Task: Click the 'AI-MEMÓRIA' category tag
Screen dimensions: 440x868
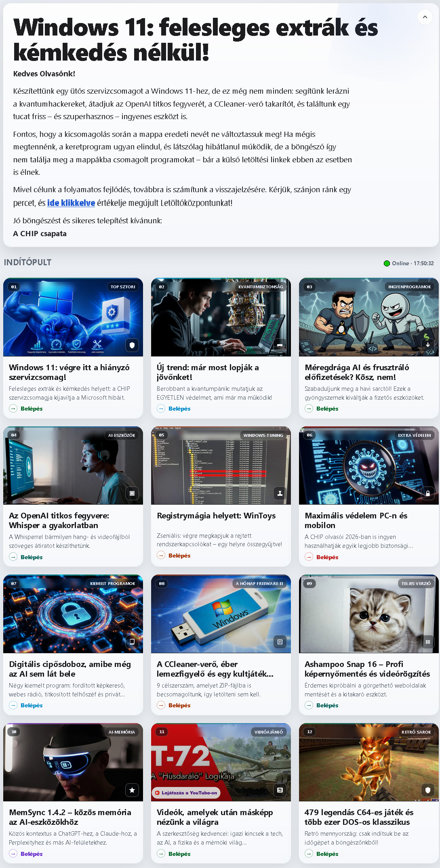Action: 122,732
